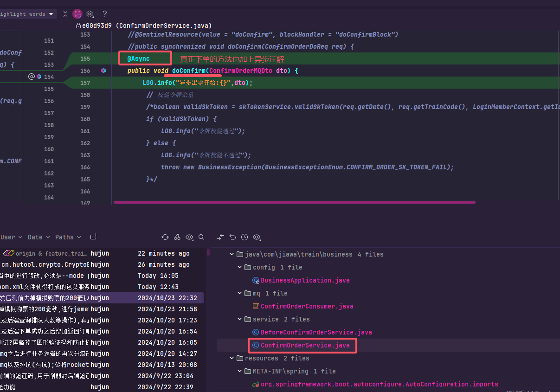Refresh the Git log
The height and width of the screenshot is (392, 560).
165,237
